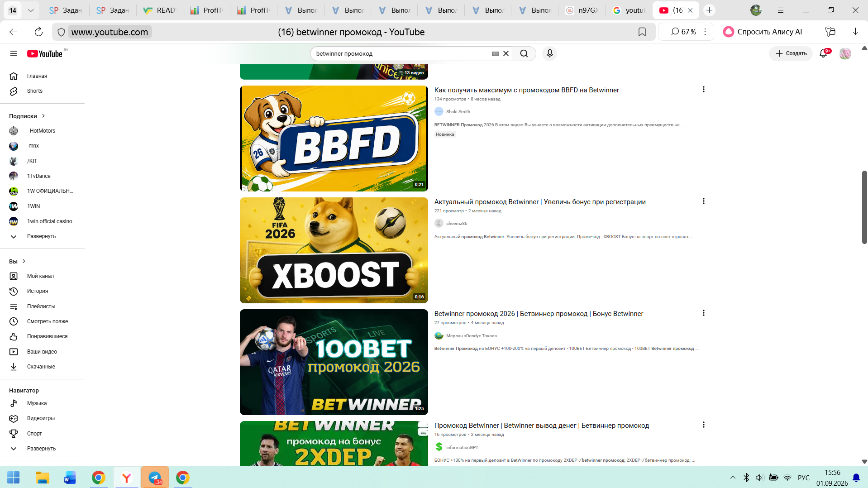Clear the search query with X icon

(506, 53)
